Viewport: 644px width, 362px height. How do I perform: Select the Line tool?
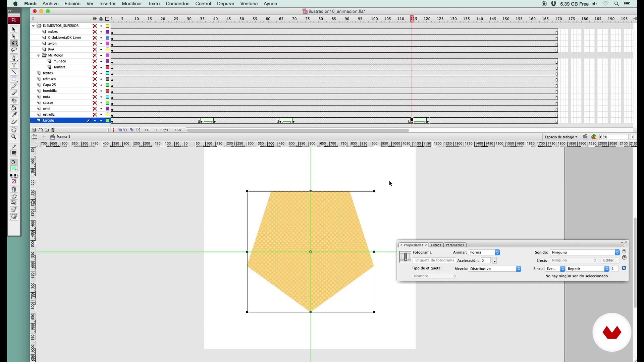coord(14,72)
